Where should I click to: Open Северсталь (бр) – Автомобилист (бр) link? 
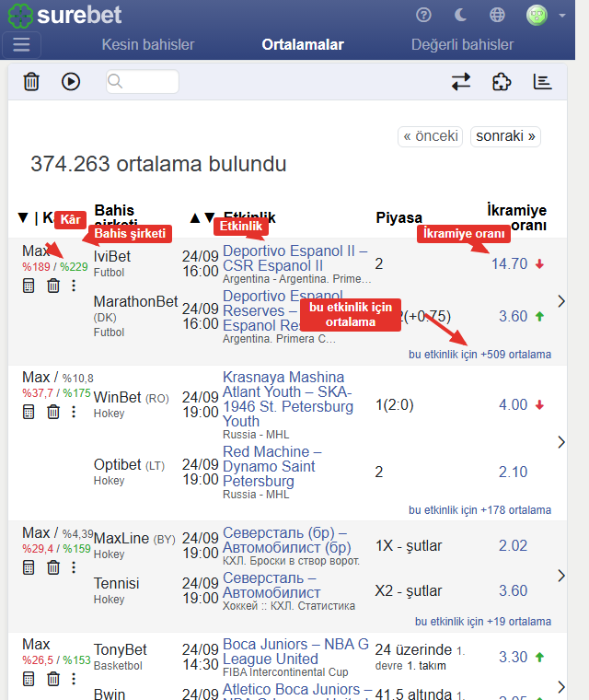click(287, 540)
